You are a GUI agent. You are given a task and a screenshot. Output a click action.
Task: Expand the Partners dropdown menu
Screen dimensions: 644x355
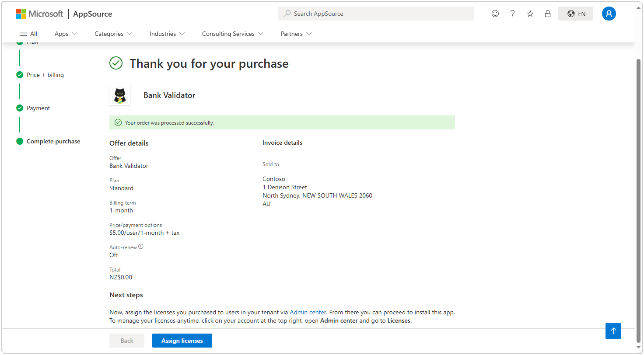296,34
